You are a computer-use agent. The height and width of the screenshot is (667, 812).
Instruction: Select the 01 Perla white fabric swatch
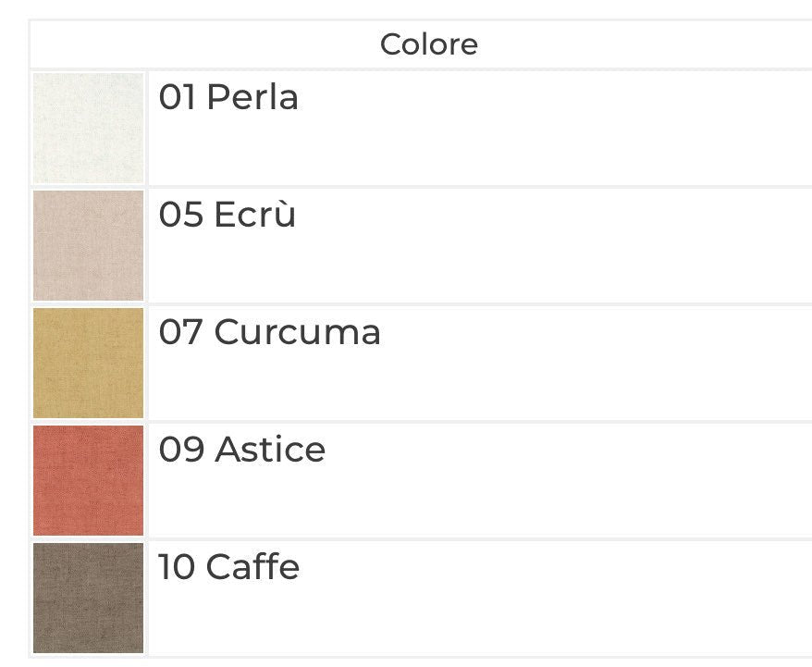[89, 128]
